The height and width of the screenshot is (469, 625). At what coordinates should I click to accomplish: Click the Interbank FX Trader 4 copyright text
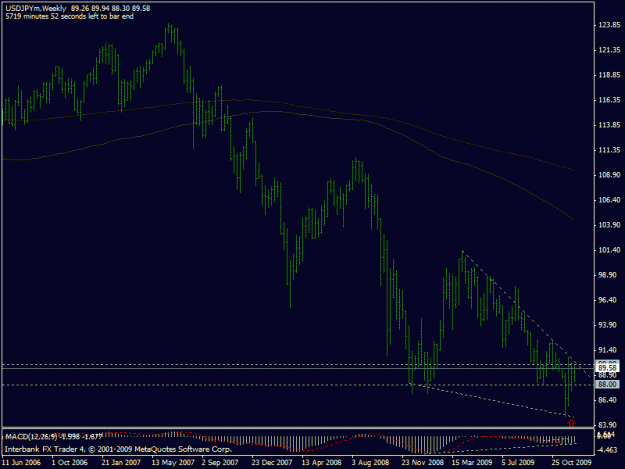[118, 449]
